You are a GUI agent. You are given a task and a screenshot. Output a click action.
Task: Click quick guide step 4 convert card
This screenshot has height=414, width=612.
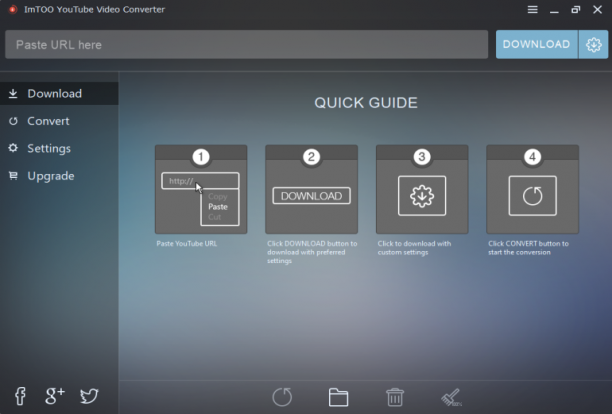pos(532,190)
